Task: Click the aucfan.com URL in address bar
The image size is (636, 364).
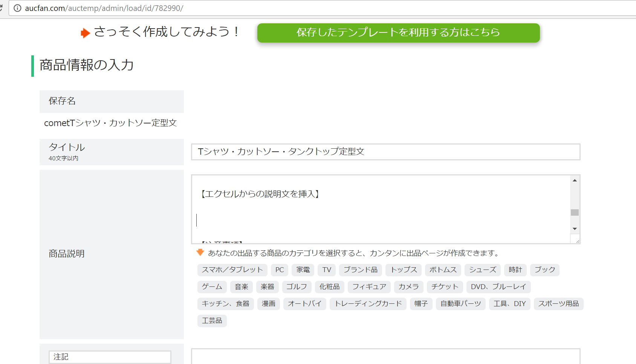Action: pyautogui.click(x=104, y=8)
